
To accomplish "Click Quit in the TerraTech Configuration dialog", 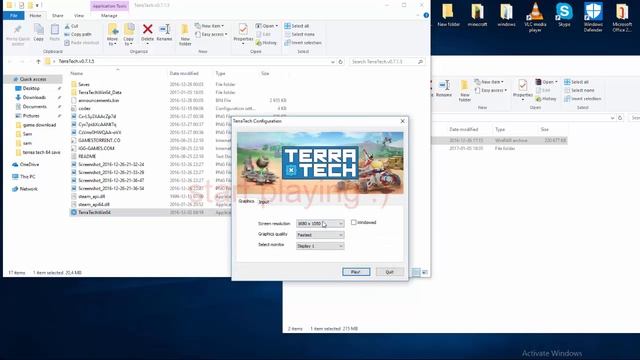I will (x=389, y=272).
